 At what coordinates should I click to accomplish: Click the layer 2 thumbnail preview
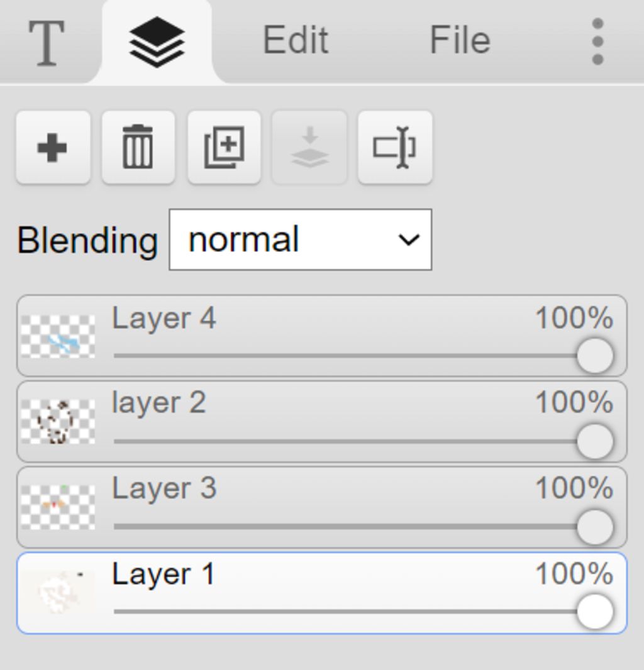coord(58,421)
